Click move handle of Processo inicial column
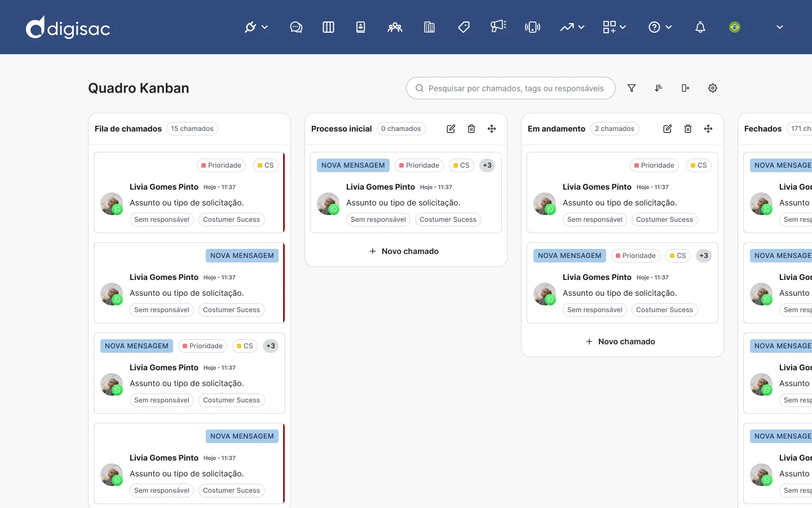Viewport: 812px width, 508px height. tap(492, 129)
